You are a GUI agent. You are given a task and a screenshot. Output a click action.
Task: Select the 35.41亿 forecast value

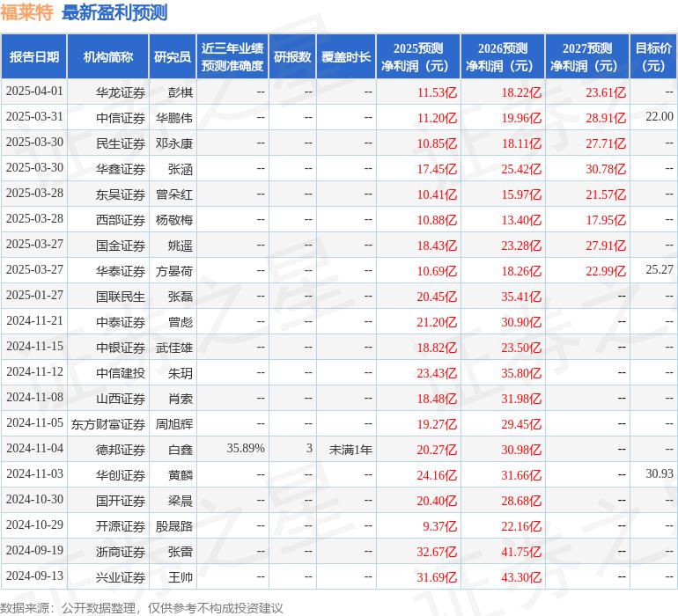click(x=521, y=296)
